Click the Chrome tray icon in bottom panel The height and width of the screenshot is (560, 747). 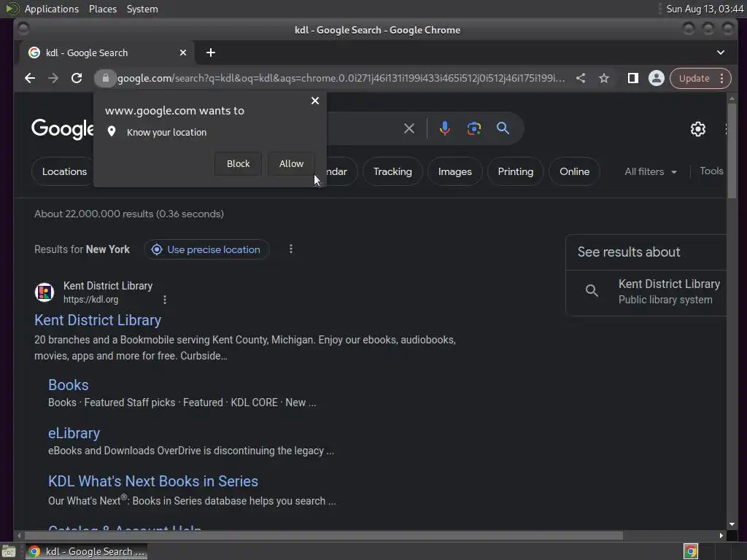(x=691, y=551)
